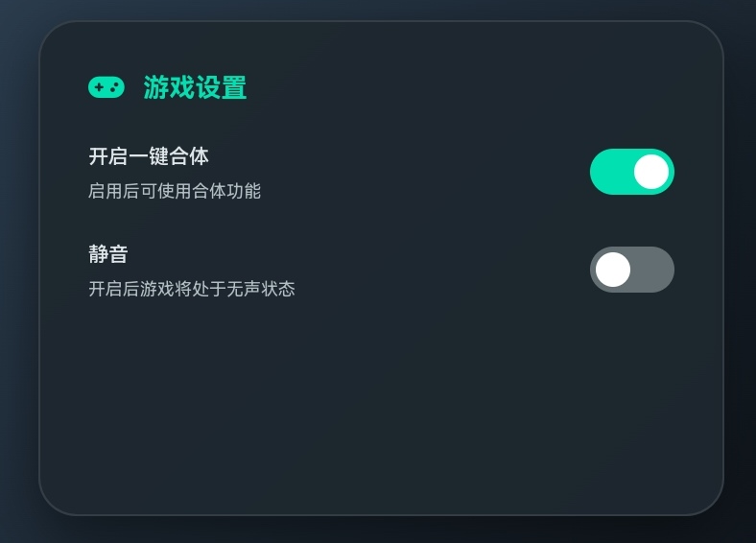Screen dimensions: 756x543
Task: Click the white knob of 一键合体 toggle
Action: point(651,172)
